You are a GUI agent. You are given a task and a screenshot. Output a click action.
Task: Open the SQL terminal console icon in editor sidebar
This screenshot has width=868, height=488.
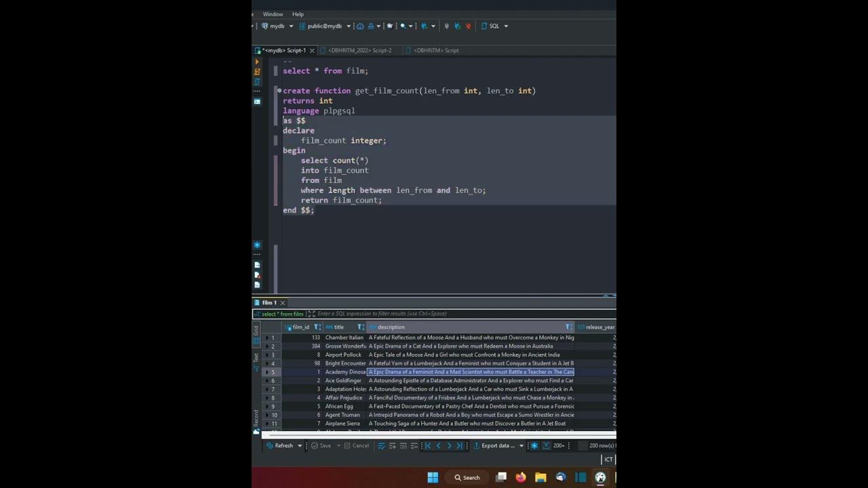point(257,101)
